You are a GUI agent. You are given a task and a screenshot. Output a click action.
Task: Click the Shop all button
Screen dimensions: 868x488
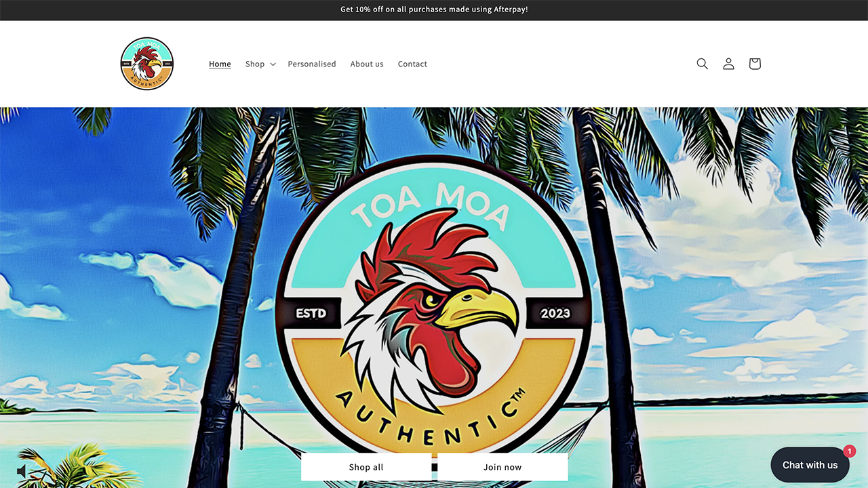click(366, 467)
